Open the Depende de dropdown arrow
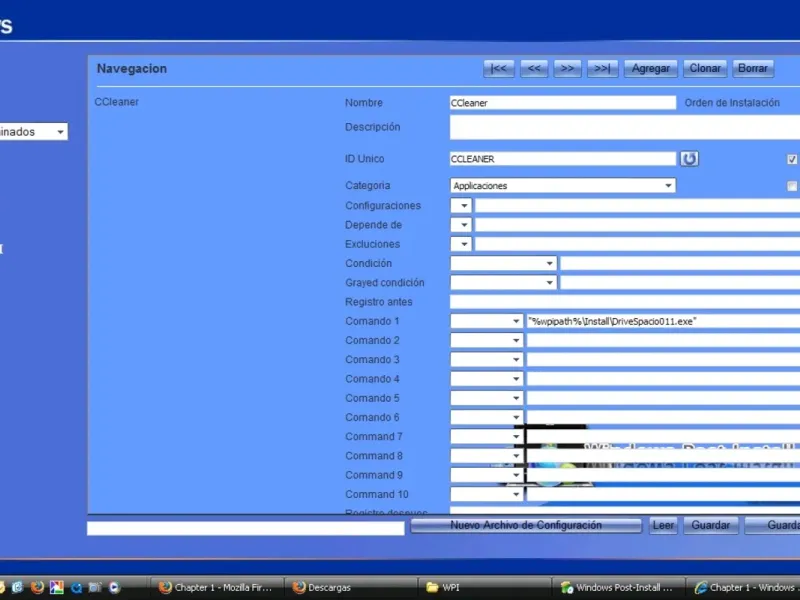The height and width of the screenshot is (600, 800). point(461,225)
